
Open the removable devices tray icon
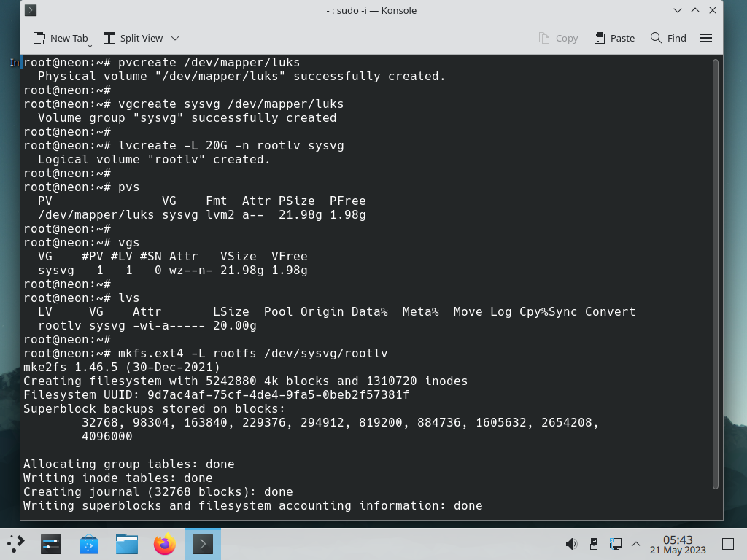(594, 544)
